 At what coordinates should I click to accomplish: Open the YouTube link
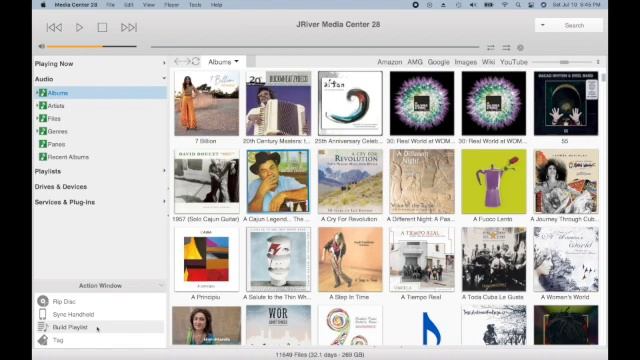pyautogui.click(x=514, y=62)
